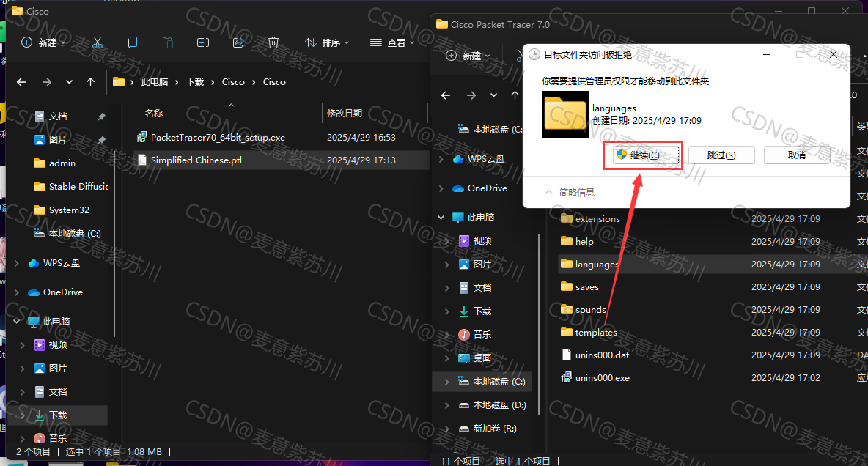This screenshot has width=868, height=466.
Task: Open 音乐 in the Packet Tracer window sidebar
Action: coord(482,334)
